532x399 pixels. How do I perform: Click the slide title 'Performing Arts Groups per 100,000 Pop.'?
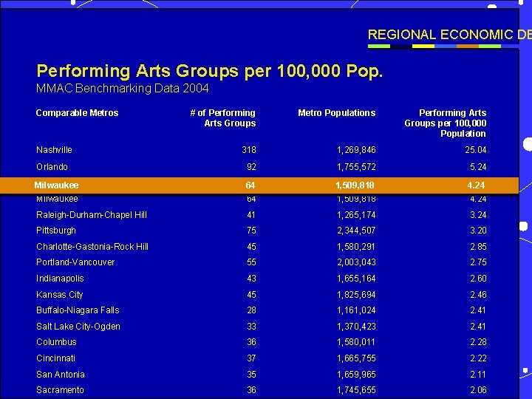click(209, 72)
